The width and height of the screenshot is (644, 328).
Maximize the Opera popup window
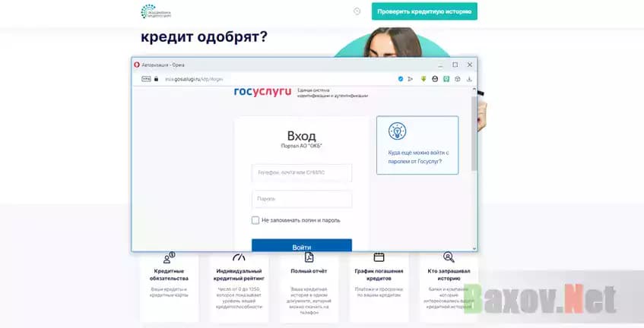point(455,65)
